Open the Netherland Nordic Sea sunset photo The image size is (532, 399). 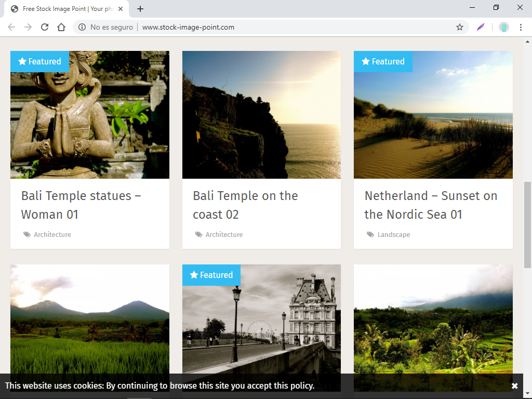pyautogui.click(x=433, y=115)
